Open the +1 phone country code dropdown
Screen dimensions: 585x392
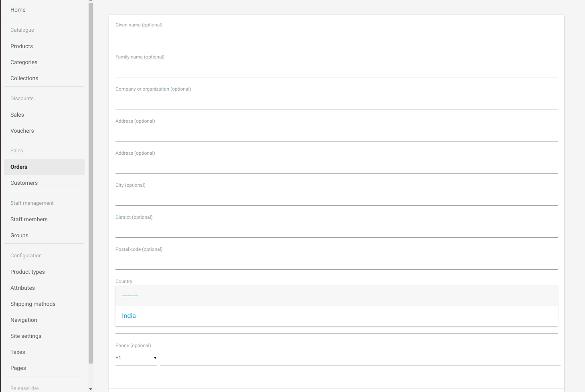coord(136,358)
